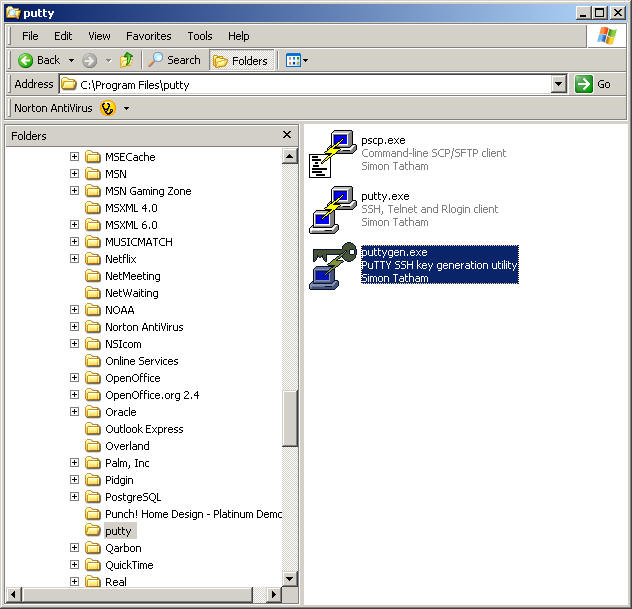This screenshot has height=609, width=632.
Task: Open the Norton AntiVirus toolbar dropdown
Action: (x=127, y=108)
